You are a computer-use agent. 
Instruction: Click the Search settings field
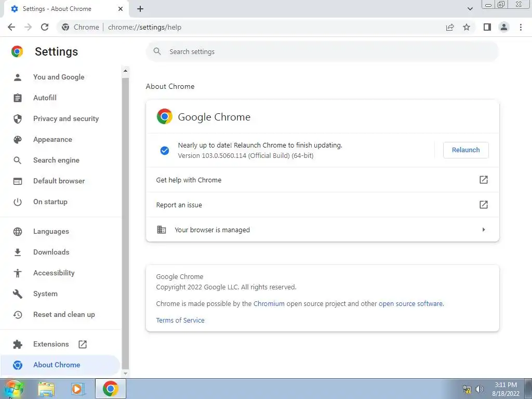pyautogui.click(x=322, y=51)
